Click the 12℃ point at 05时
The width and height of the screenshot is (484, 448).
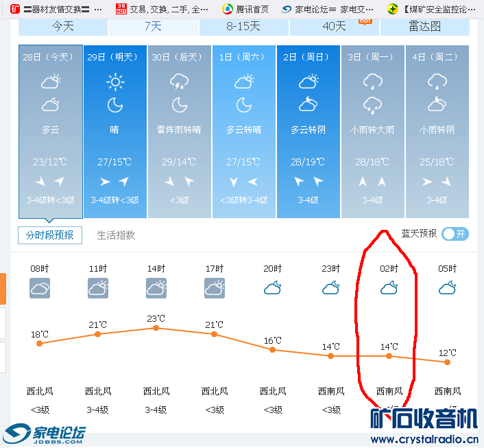click(x=447, y=362)
